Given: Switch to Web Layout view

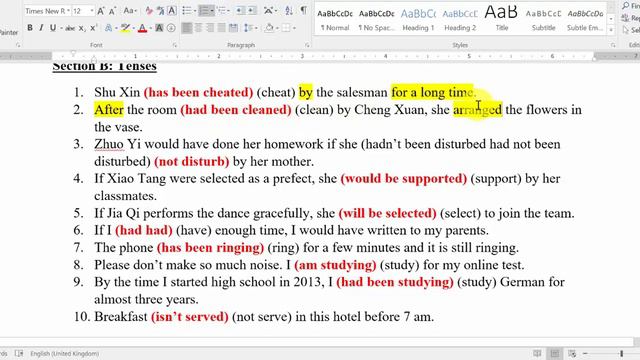Looking at the screenshot, I should point(572,353).
